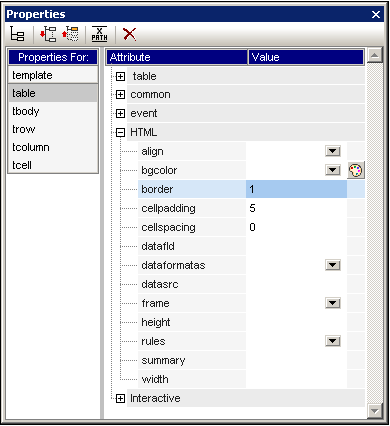The height and width of the screenshot is (426, 390).
Task: Open the XPath editor icon
Action: click(99, 34)
